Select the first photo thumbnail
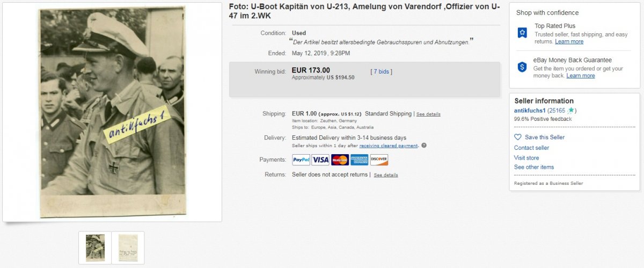The width and height of the screenshot is (644, 268). click(95, 248)
